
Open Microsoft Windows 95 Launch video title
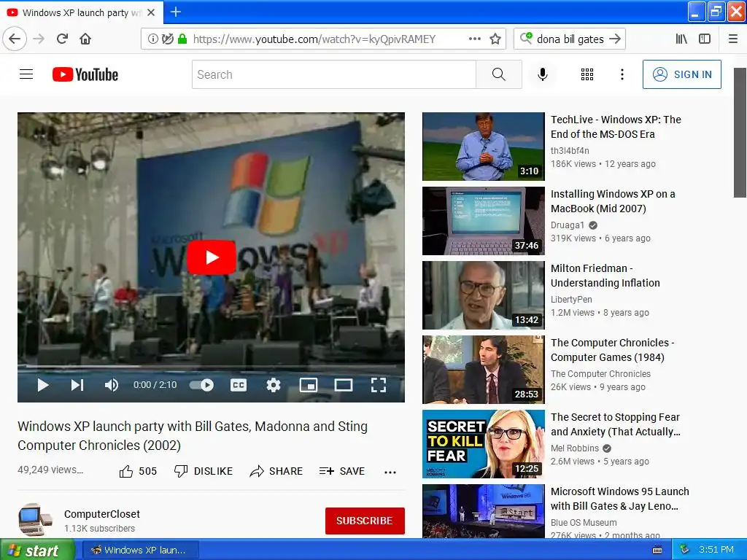point(620,499)
